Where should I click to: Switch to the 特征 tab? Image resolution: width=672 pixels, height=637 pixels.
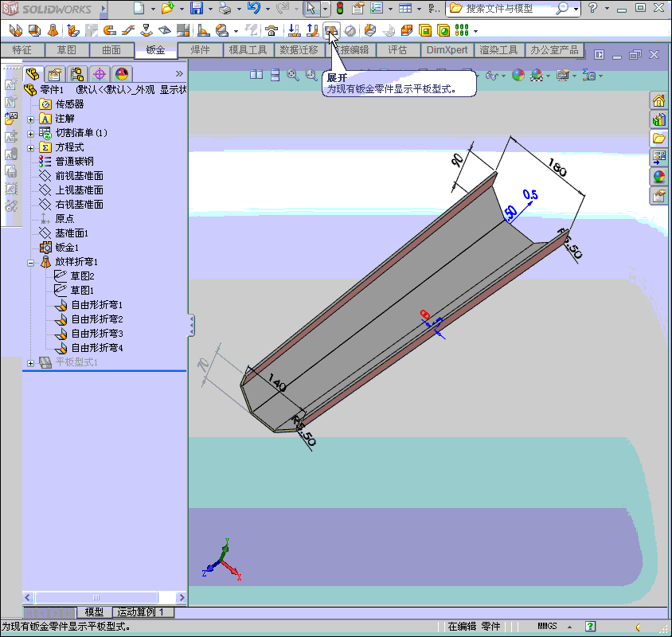coord(21,50)
